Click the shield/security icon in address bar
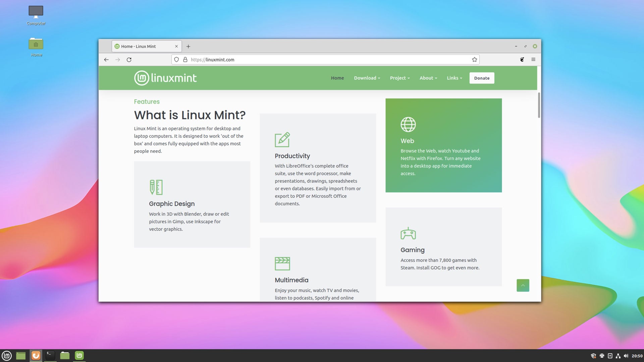 tap(176, 59)
